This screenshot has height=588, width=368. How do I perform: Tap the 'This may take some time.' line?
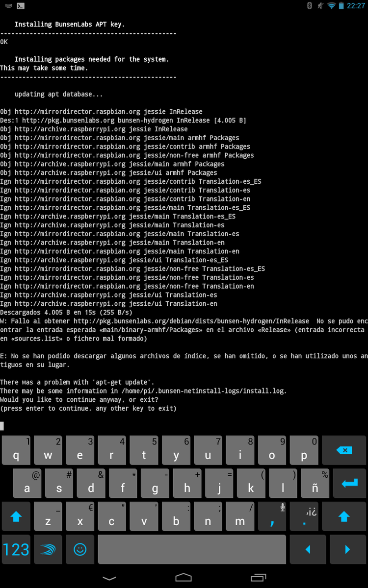click(44, 68)
